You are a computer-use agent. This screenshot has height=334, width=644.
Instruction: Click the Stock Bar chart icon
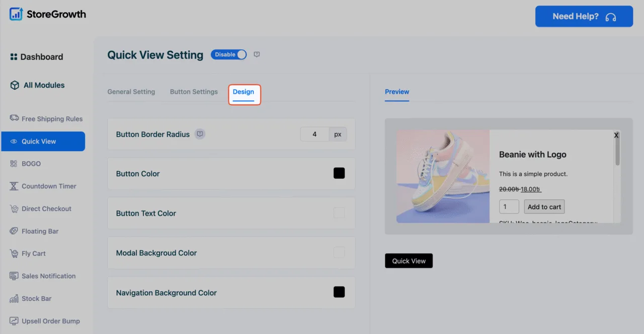(x=14, y=298)
